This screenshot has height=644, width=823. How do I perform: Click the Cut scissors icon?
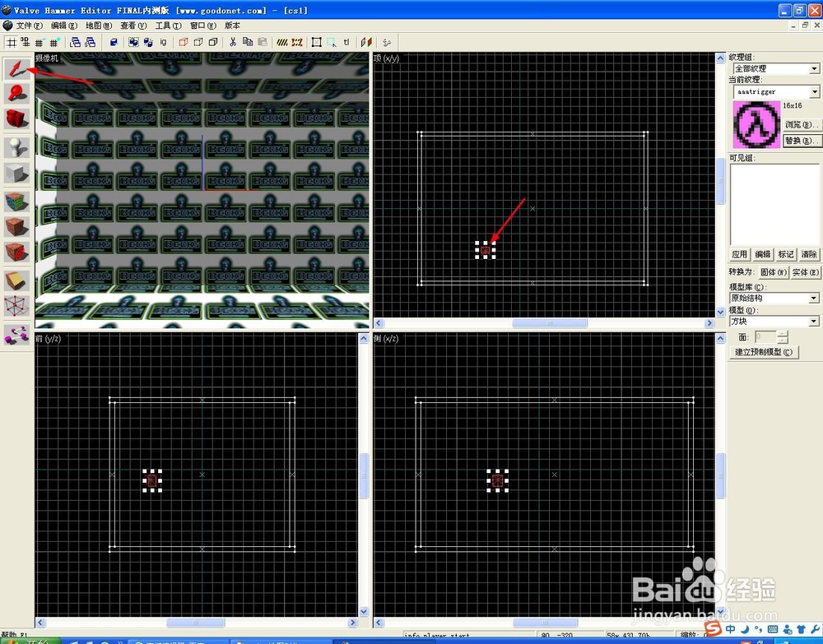click(233, 43)
